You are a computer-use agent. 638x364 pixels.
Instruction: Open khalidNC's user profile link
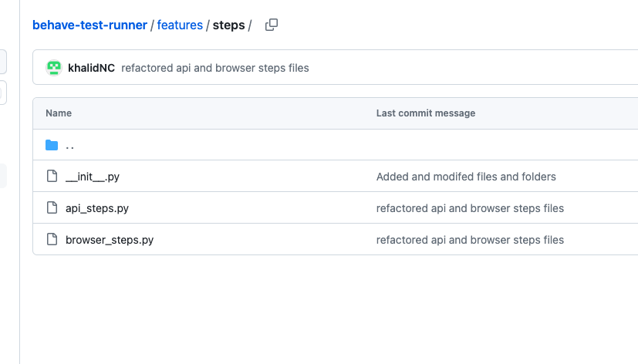click(91, 68)
